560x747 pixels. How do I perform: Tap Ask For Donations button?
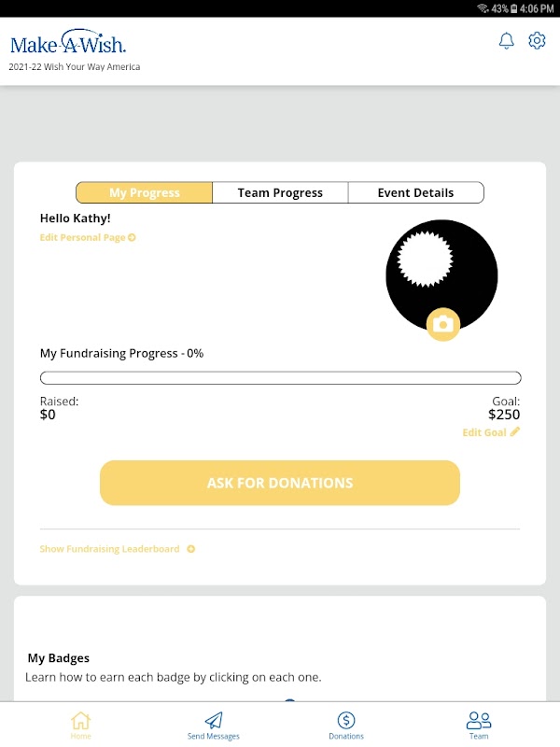point(280,483)
